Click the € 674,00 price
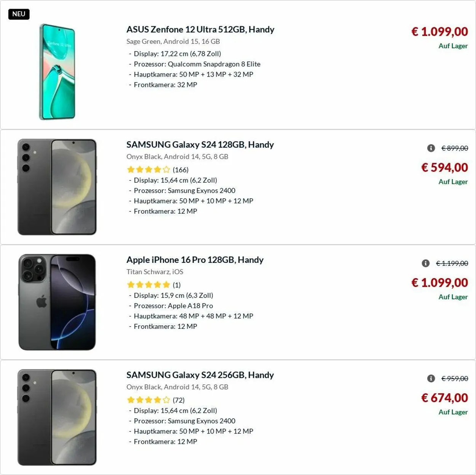Viewport: 476px width, 475px height. [x=444, y=398]
